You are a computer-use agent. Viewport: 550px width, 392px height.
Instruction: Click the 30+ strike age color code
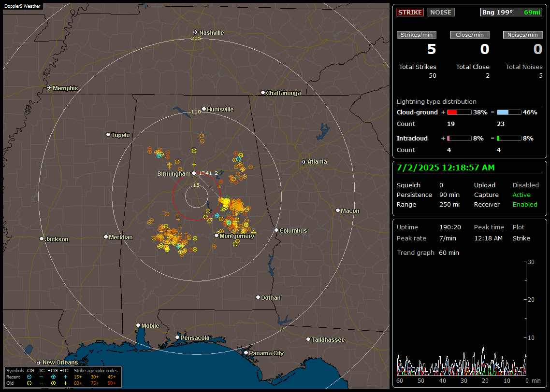pyautogui.click(x=95, y=377)
